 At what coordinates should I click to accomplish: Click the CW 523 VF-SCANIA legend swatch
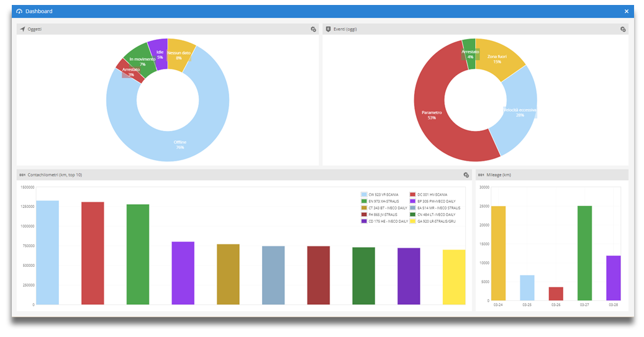[364, 194]
